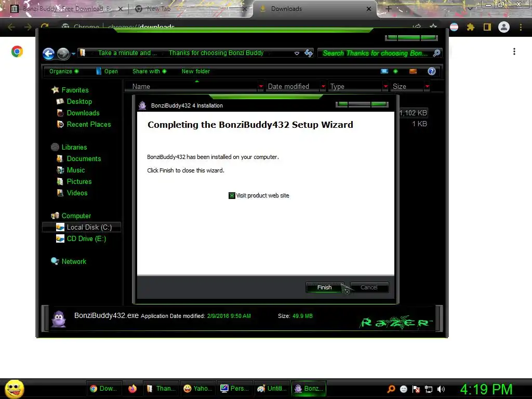This screenshot has width=532, height=399.
Task: Open the recent locations dropdown beside the forward arrow
Action: (73, 54)
